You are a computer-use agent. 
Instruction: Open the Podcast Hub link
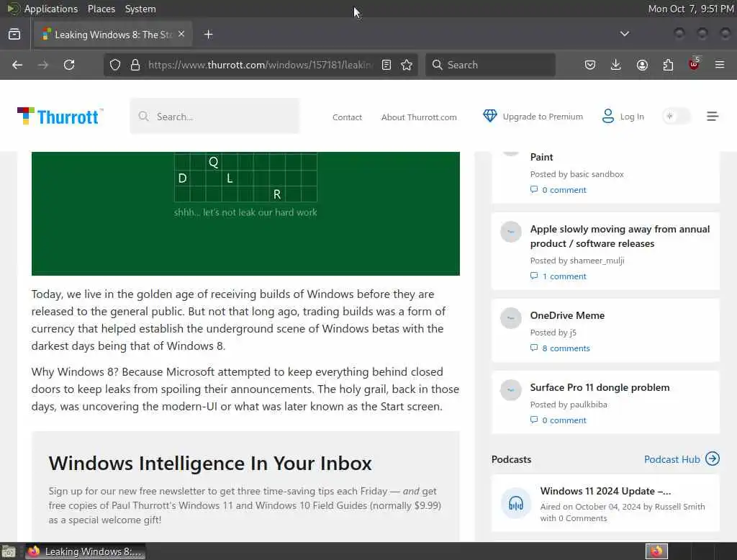pyautogui.click(x=672, y=459)
